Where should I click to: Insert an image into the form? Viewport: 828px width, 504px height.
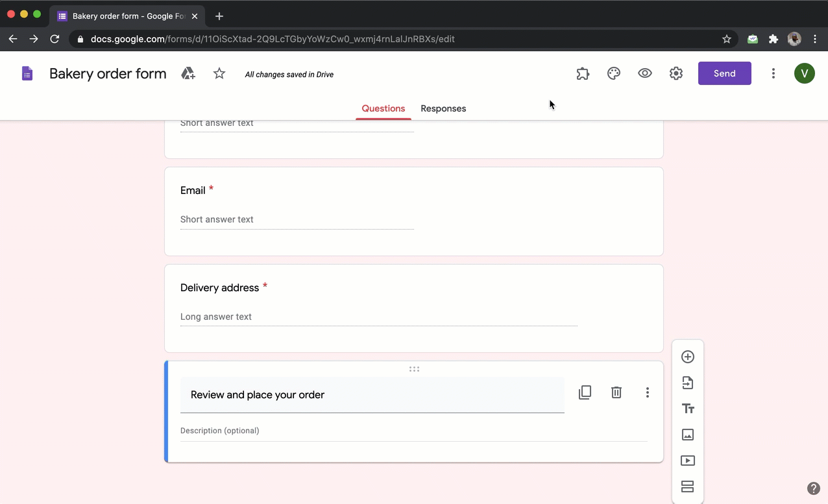pos(687,435)
